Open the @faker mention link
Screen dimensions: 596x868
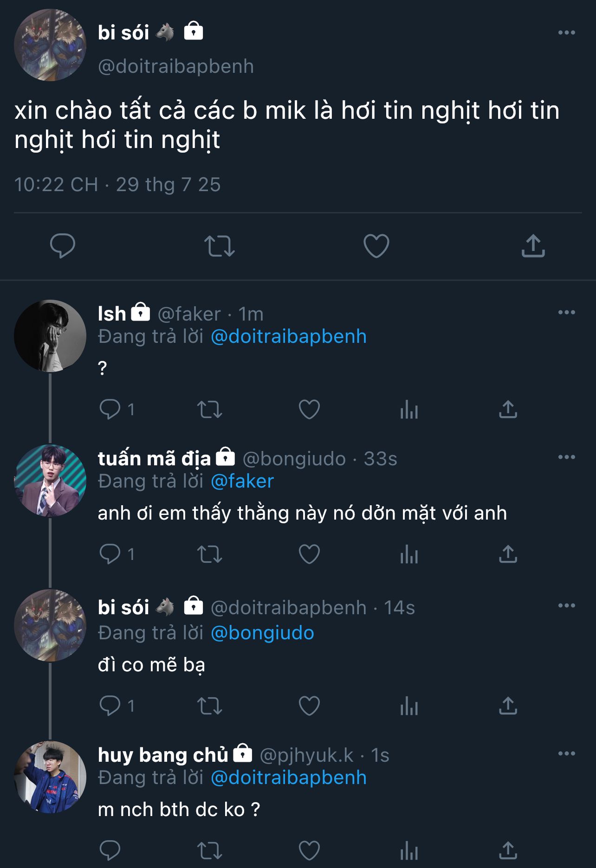(x=242, y=482)
